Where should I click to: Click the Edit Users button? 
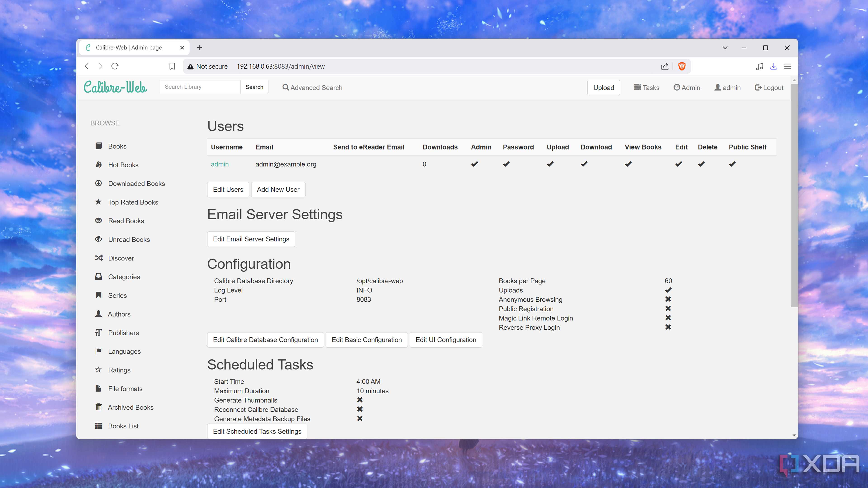tap(228, 190)
